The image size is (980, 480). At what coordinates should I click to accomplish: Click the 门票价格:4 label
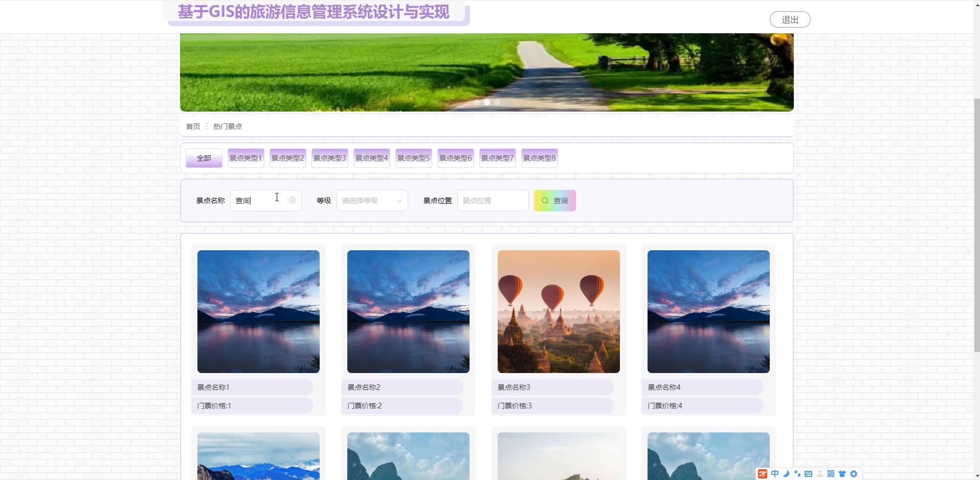665,406
